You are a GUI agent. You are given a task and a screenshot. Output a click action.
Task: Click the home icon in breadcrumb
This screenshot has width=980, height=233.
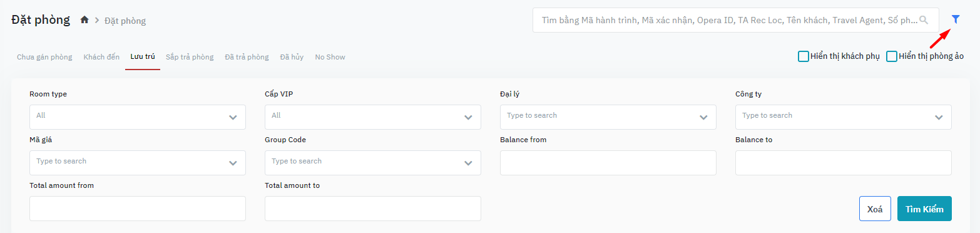pyautogui.click(x=84, y=20)
